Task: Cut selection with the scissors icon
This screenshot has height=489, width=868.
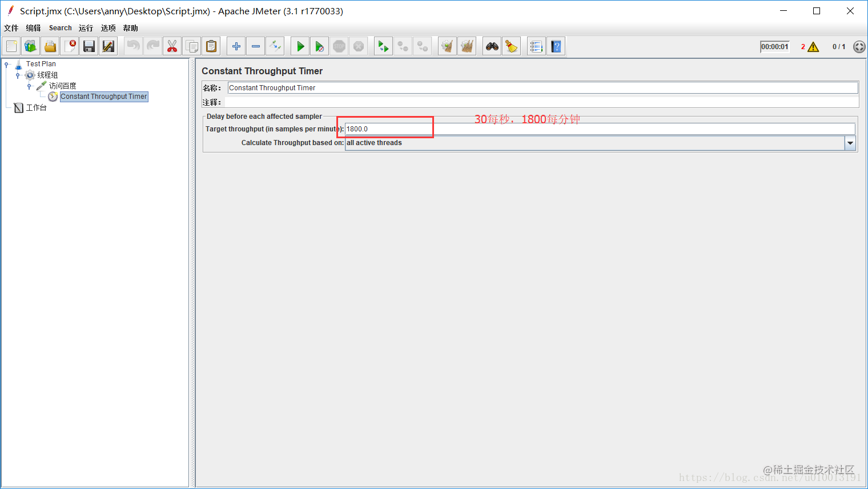Action: [x=172, y=46]
